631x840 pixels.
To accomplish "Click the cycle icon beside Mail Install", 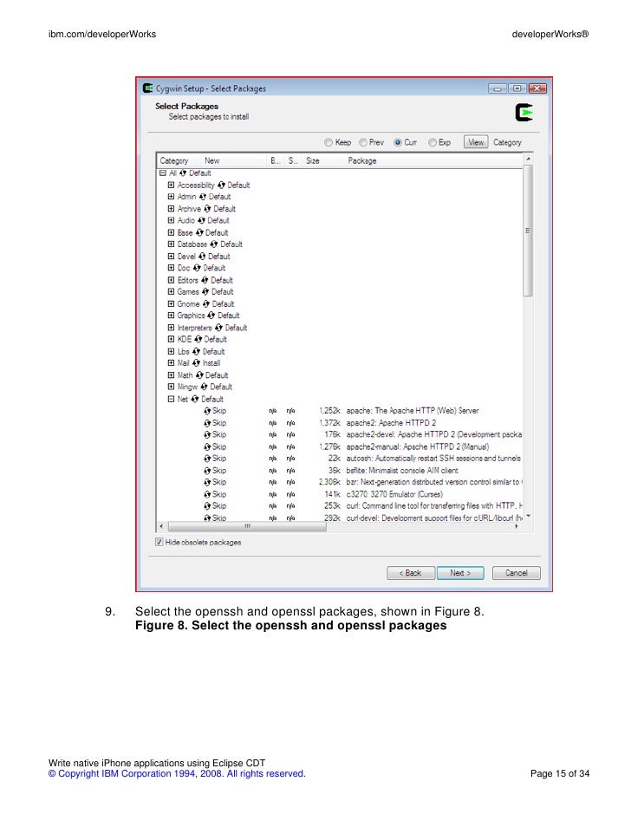I will pos(196,363).
